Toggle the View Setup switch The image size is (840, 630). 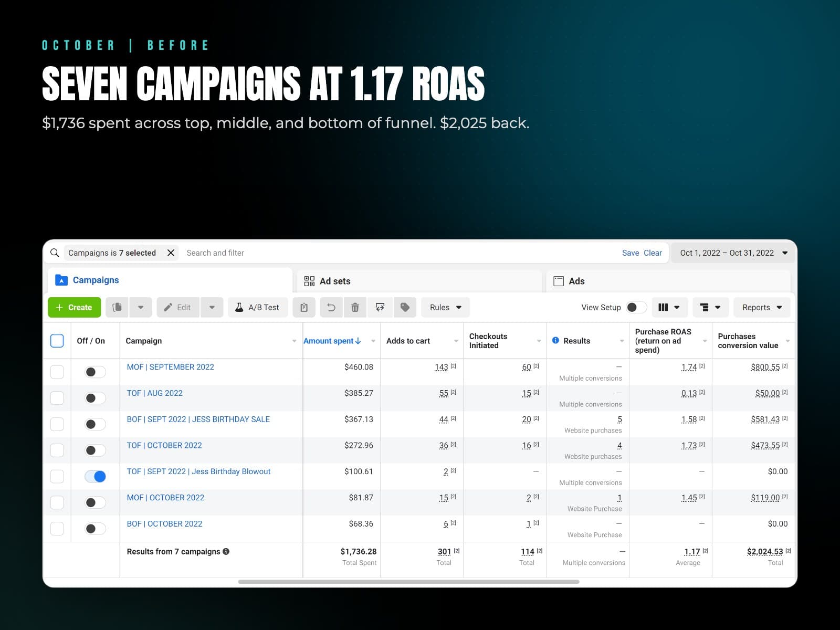point(636,308)
